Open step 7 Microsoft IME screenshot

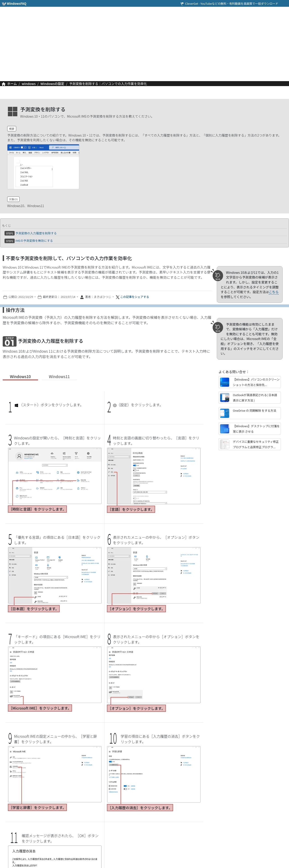tap(55, 675)
